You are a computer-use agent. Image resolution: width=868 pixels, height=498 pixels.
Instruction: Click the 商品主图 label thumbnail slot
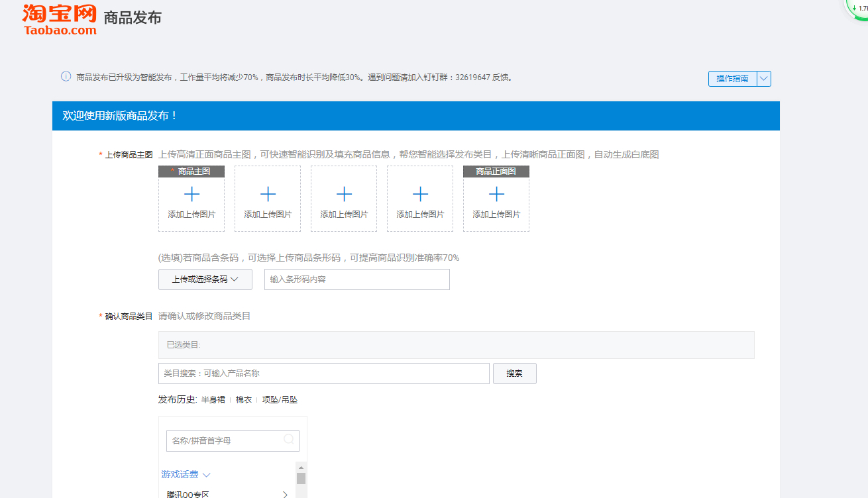(x=191, y=199)
